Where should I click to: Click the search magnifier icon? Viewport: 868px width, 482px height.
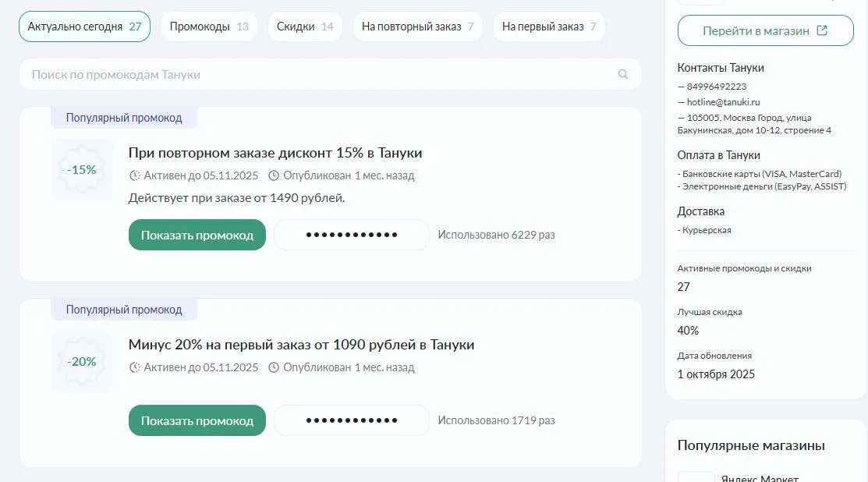623,75
